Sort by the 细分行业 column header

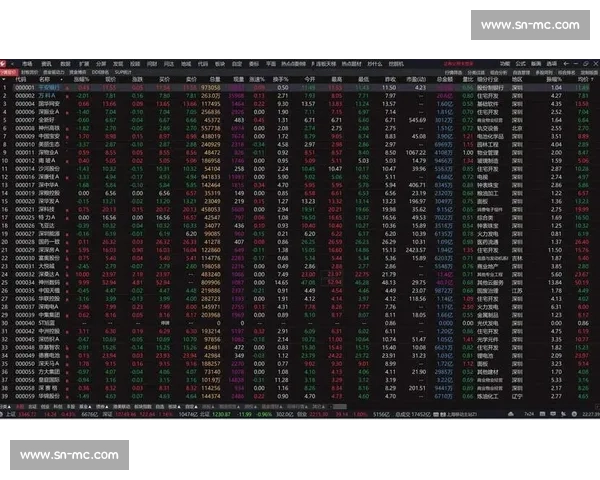point(488,80)
